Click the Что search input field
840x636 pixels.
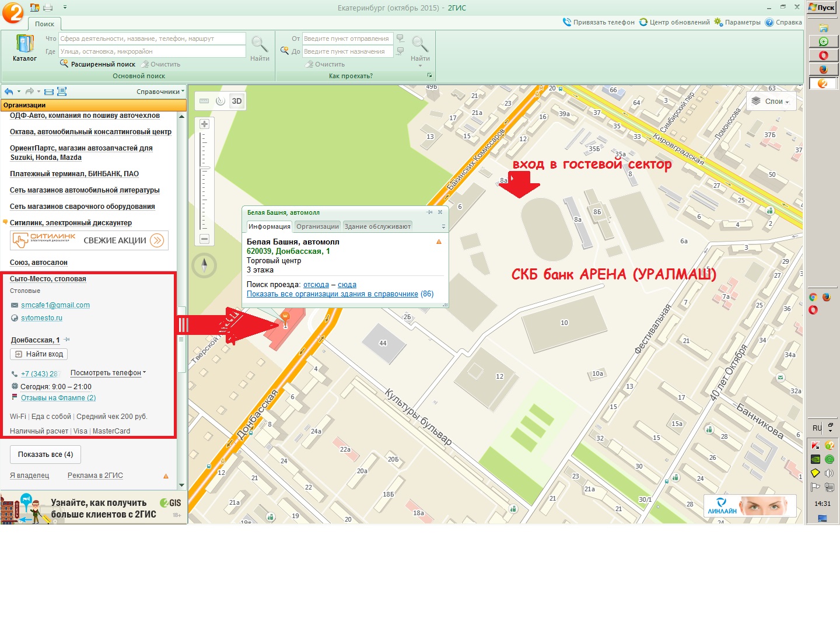click(x=152, y=39)
